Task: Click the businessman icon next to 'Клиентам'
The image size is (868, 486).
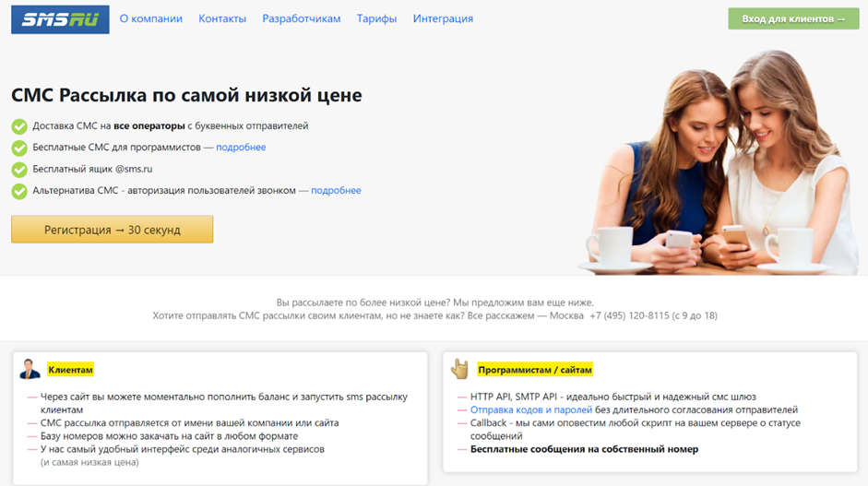Action: coord(30,369)
